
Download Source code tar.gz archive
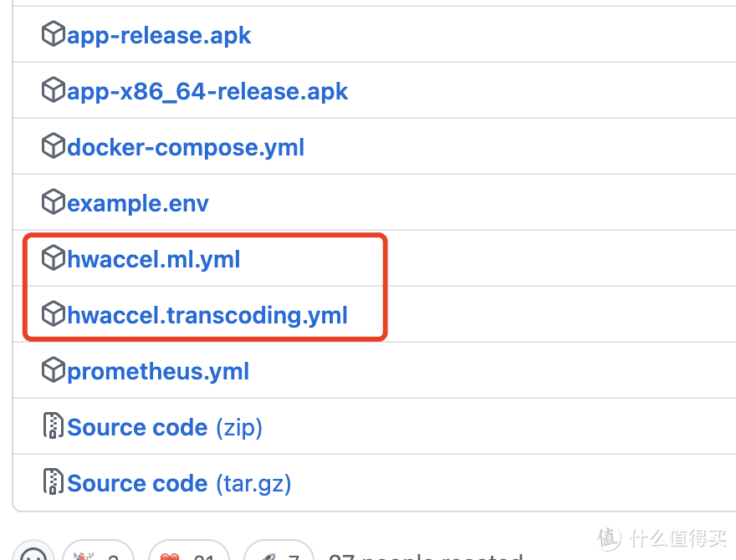click(179, 484)
